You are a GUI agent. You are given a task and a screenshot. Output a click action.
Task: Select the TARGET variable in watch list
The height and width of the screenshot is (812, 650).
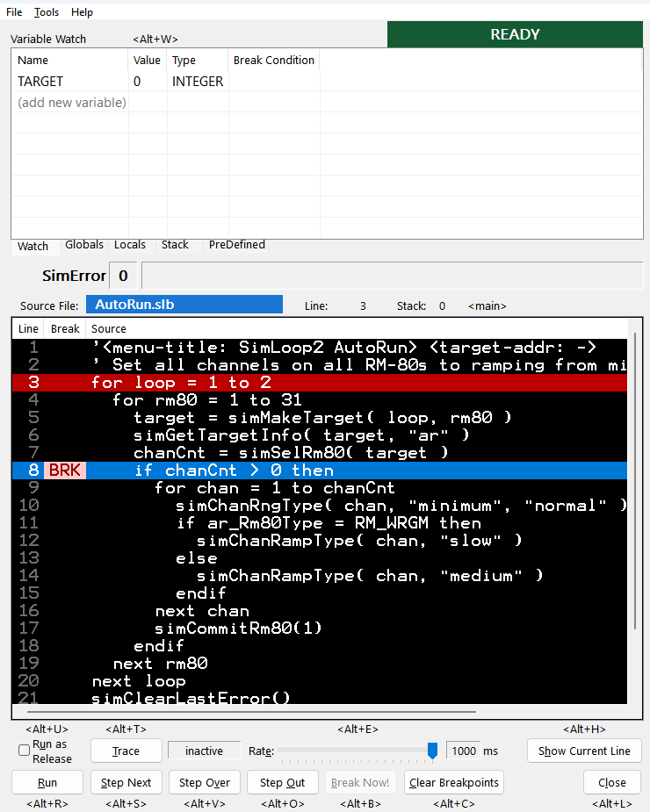pos(40,81)
